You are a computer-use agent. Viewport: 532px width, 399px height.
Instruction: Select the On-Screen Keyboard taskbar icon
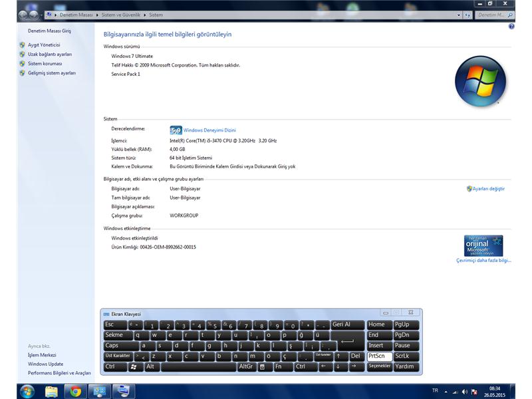pyautogui.click(x=124, y=392)
